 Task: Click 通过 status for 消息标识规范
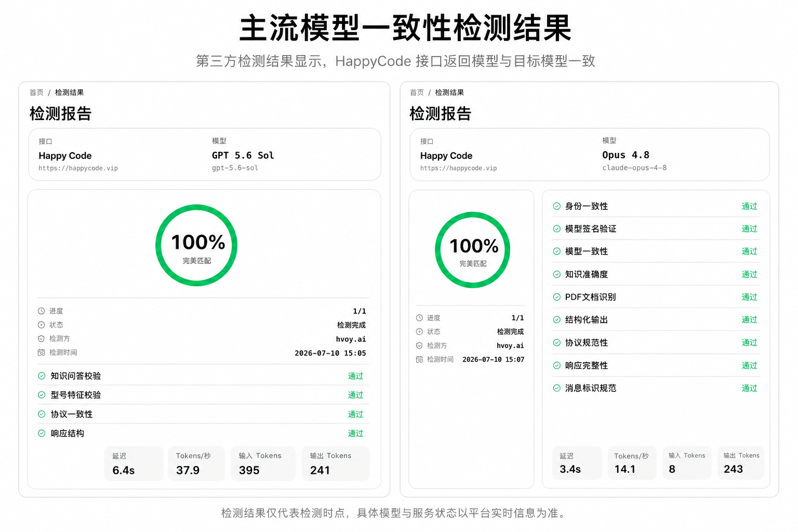click(750, 388)
